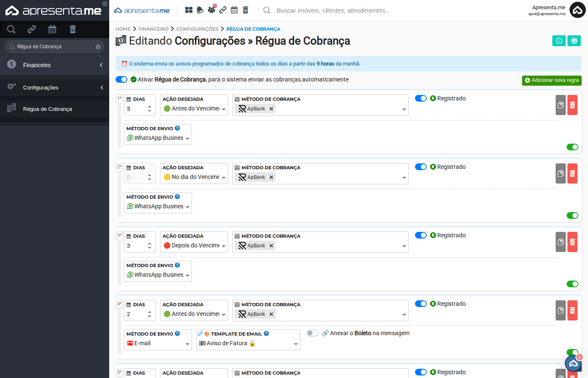Image resolution: width=588 pixels, height=378 pixels.
Task: Click the Adicionar nova regra button
Action: pos(551,80)
